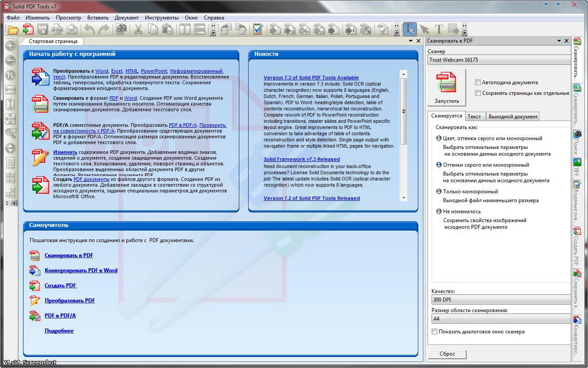This screenshot has width=588, height=368.
Task: Click the Undo arrow icon
Action: (x=89, y=29)
